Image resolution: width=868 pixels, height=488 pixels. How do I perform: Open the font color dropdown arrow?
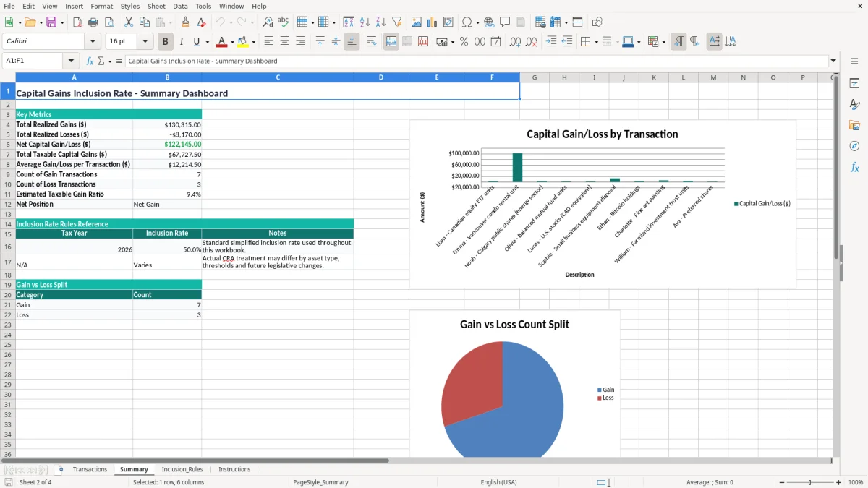[x=232, y=42]
